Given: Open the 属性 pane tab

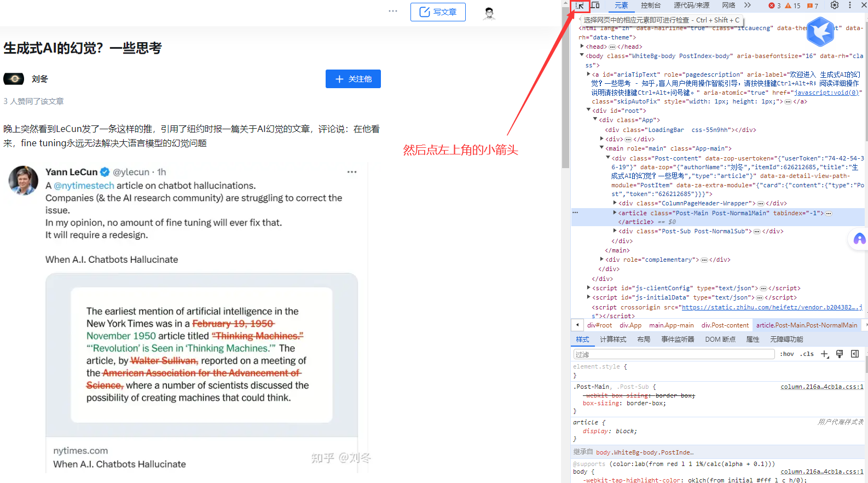Looking at the screenshot, I should tap(753, 340).
